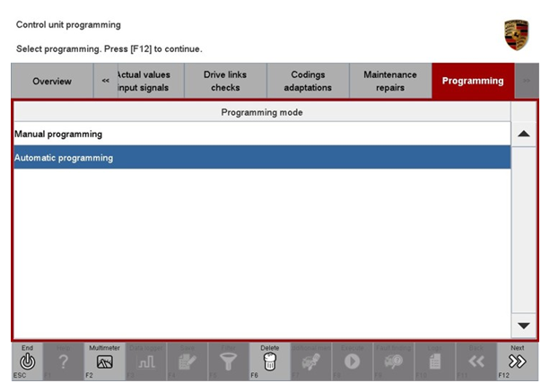This screenshot has height=392, width=550.
Task: Open the Maintenance repairs tab
Action: click(x=390, y=82)
